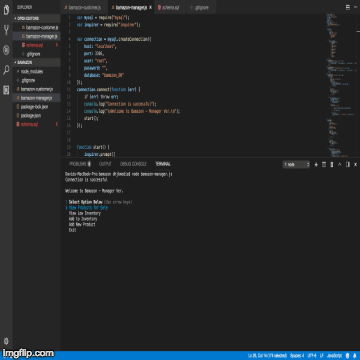This screenshot has height=360, width=360.
Task: Click the cursor position Ln/Col status item
Action: 267,356
